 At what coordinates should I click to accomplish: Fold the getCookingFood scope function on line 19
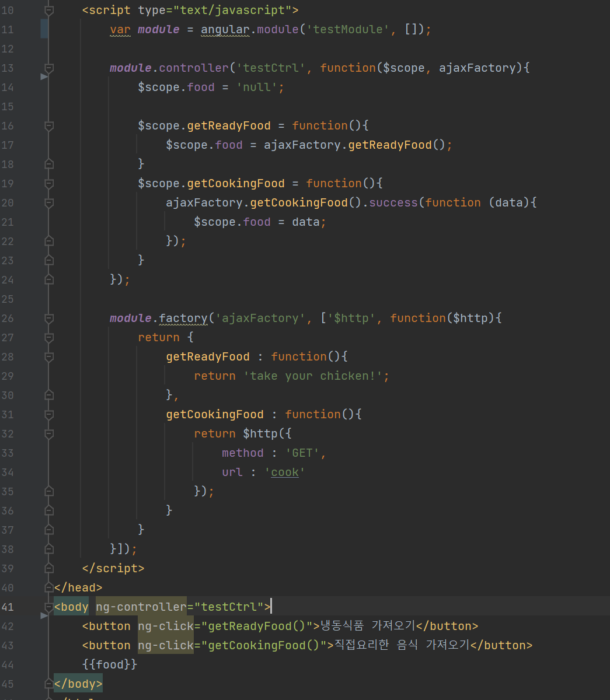[49, 183]
